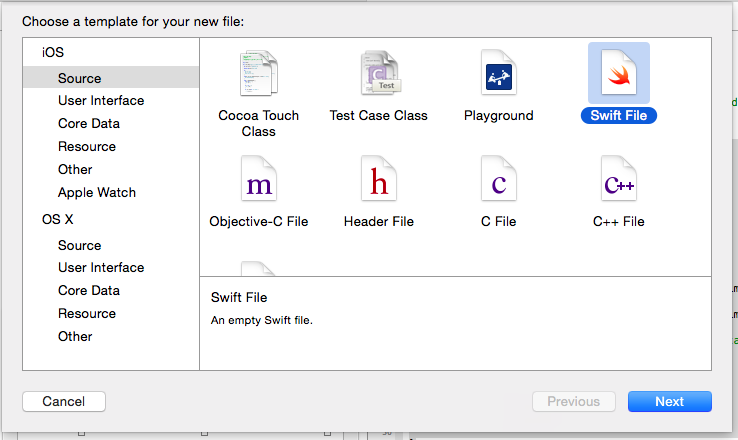This screenshot has height=440, width=738.
Task: Choose the C++ File template icon
Action: pos(618,179)
